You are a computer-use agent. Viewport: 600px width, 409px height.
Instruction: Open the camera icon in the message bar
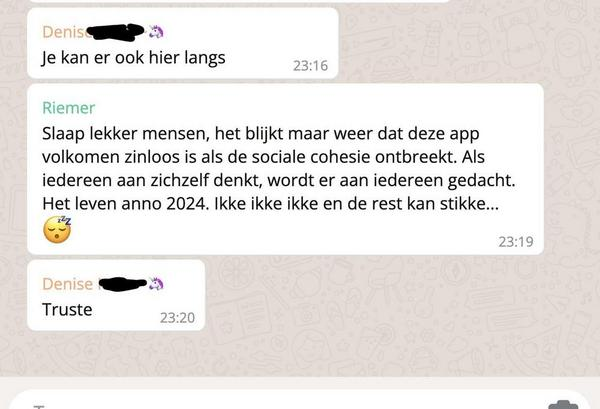click(563, 405)
